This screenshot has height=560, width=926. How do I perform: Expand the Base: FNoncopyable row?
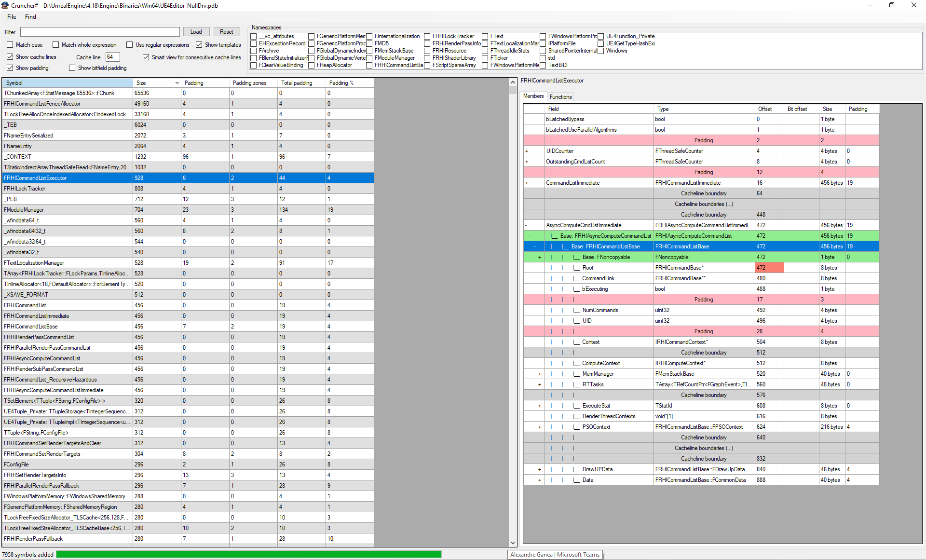tap(540, 257)
